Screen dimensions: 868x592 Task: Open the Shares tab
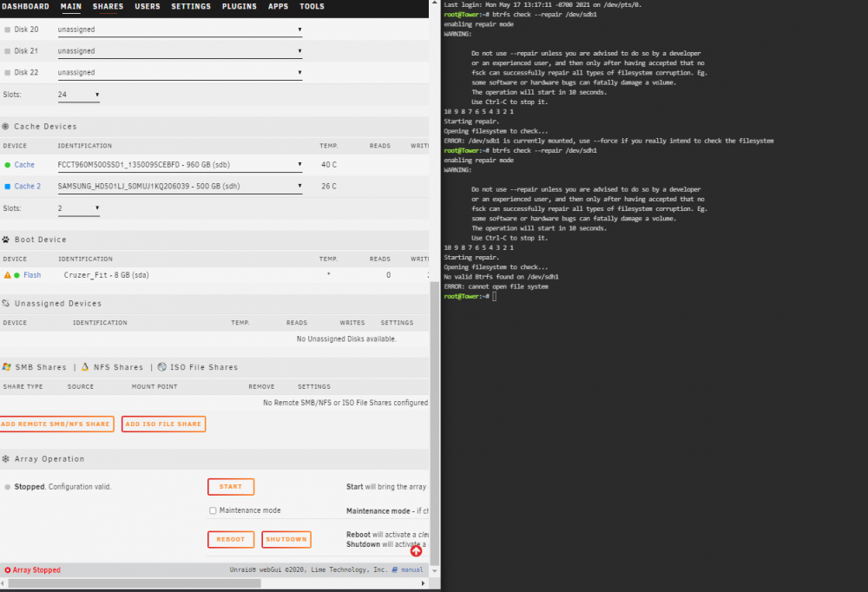(x=108, y=7)
